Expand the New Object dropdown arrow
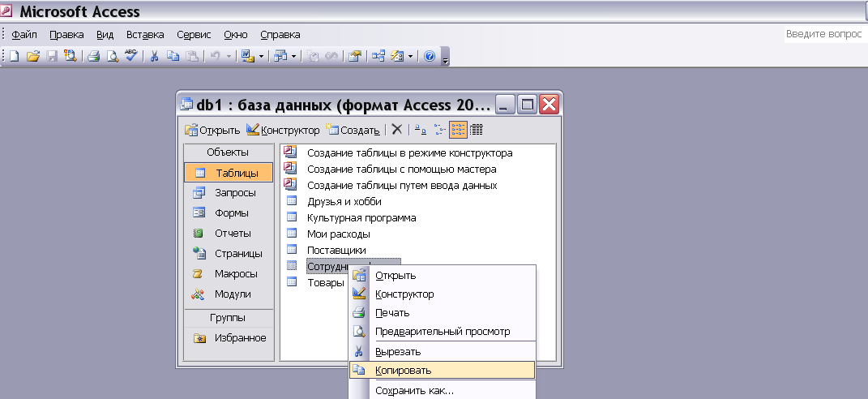The width and height of the screenshot is (868, 399). [x=410, y=56]
